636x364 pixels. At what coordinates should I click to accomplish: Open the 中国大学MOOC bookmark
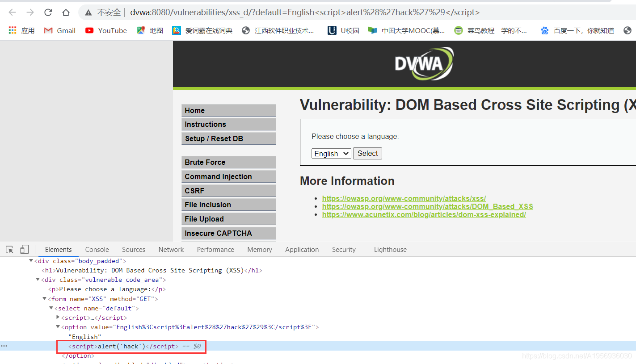(x=406, y=30)
